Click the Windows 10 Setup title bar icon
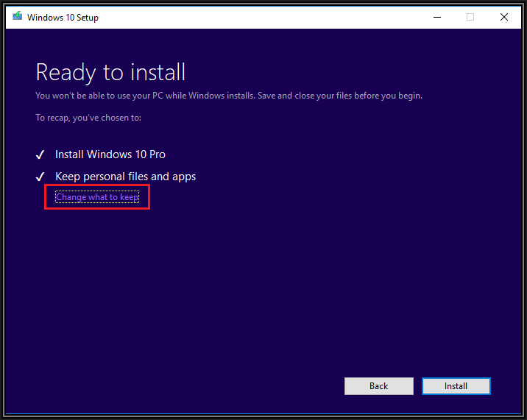 [x=18, y=16]
